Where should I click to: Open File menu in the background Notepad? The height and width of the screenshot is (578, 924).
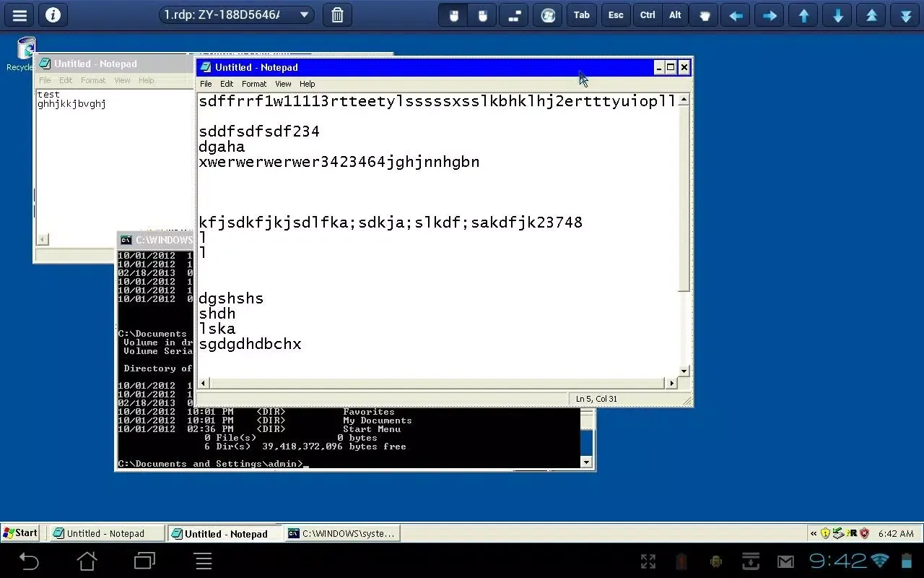click(x=45, y=80)
